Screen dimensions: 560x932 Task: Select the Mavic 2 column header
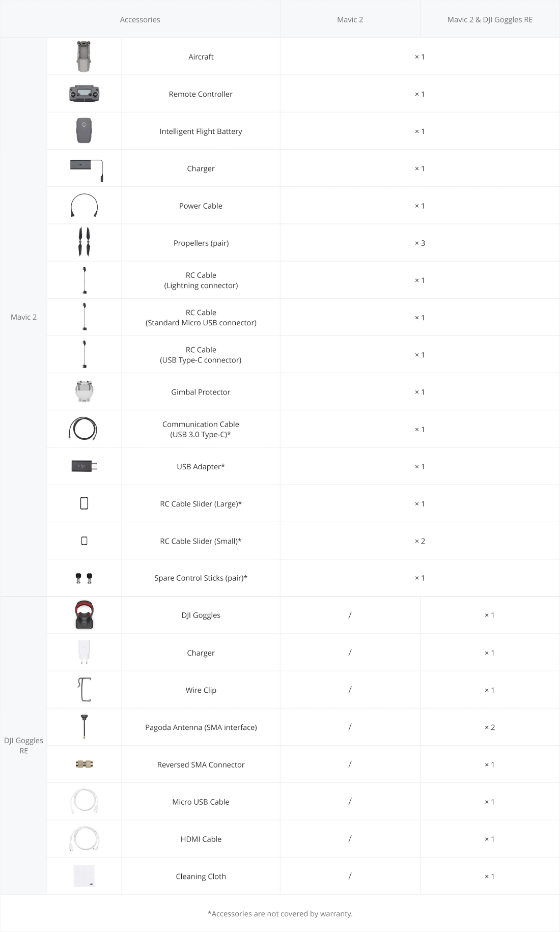pyautogui.click(x=350, y=19)
